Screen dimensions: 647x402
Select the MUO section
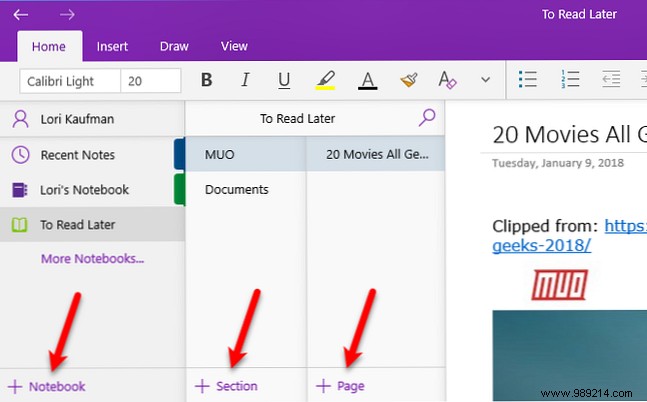pos(246,154)
